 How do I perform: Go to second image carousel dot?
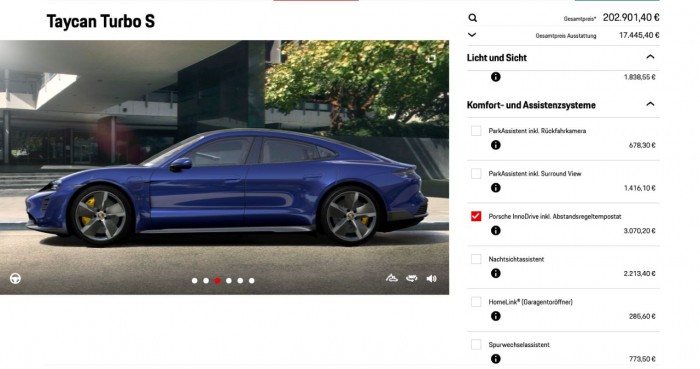[206, 281]
